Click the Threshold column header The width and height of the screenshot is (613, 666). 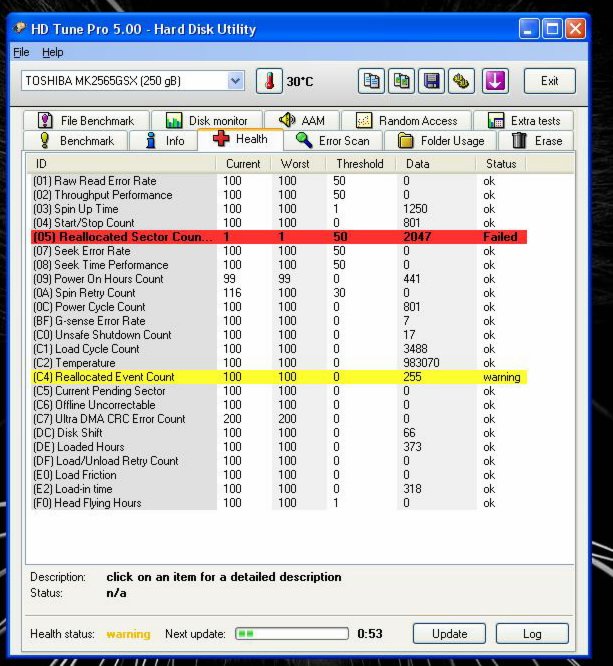coord(359,163)
